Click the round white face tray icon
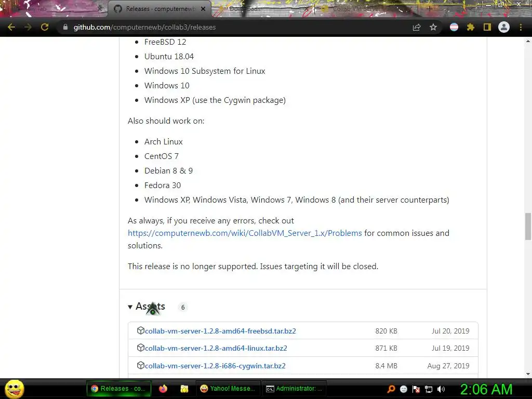The width and height of the screenshot is (532, 399). click(403, 389)
